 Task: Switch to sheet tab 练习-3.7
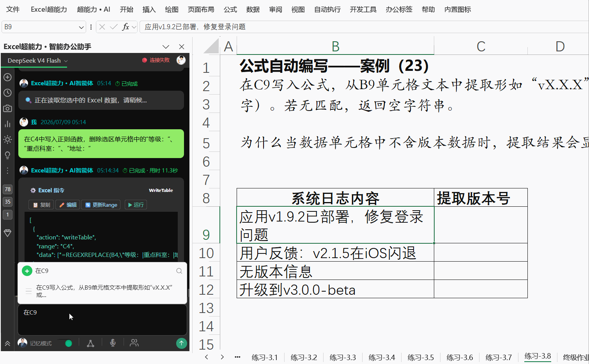[499, 357]
